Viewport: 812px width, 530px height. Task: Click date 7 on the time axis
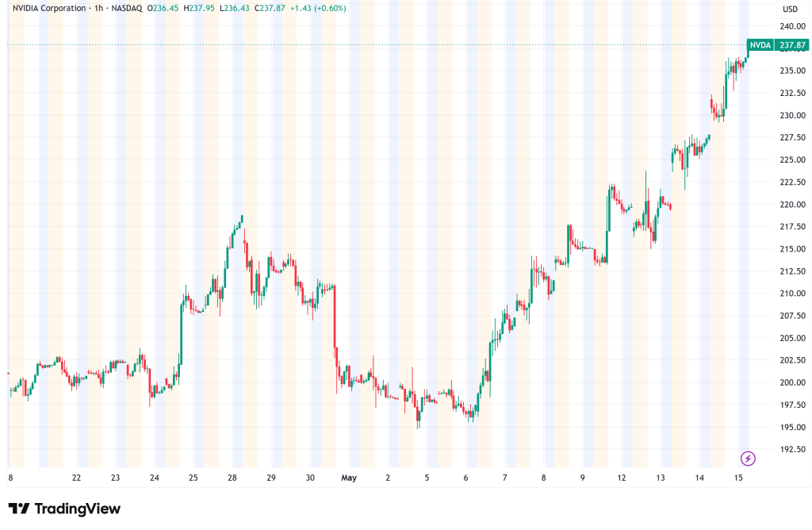[x=505, y=478]
